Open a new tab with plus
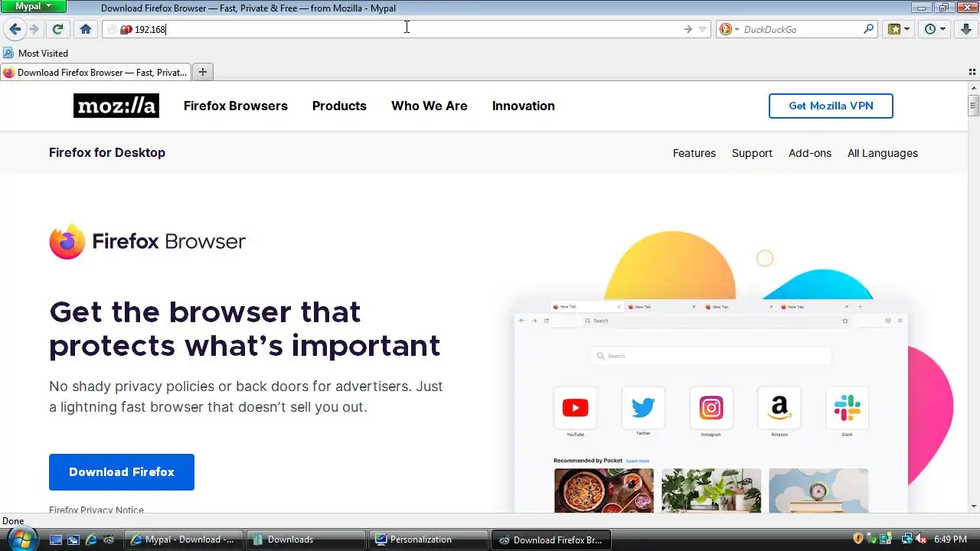The image size is (980, 551). pyautogui.click(x=203, y=72)
